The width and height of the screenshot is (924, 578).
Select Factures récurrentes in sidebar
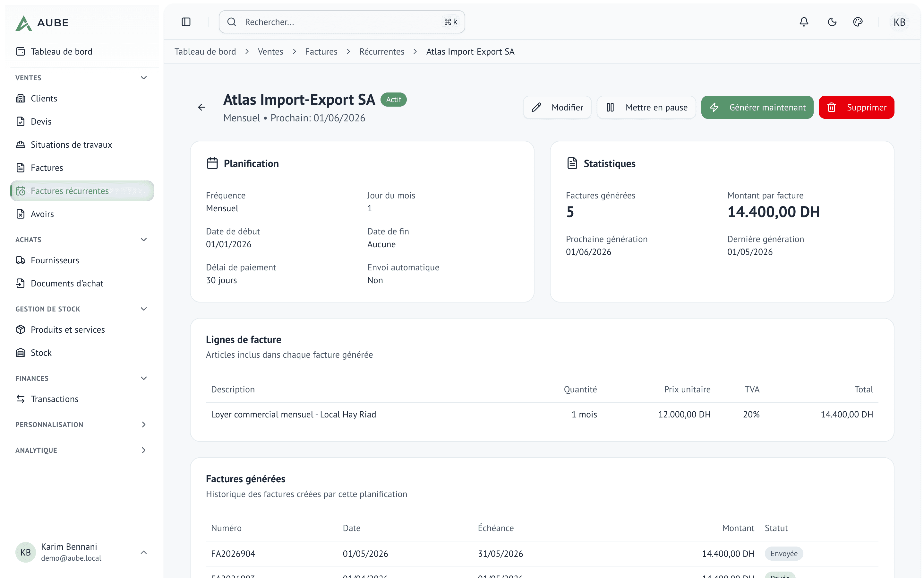(x=82, y=191)
